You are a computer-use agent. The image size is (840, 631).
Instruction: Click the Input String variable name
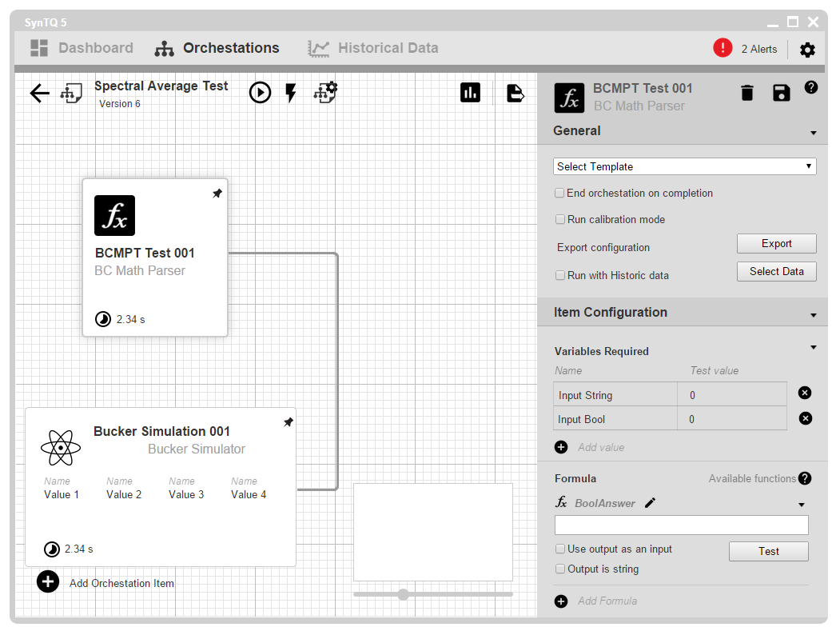point(585,395)
